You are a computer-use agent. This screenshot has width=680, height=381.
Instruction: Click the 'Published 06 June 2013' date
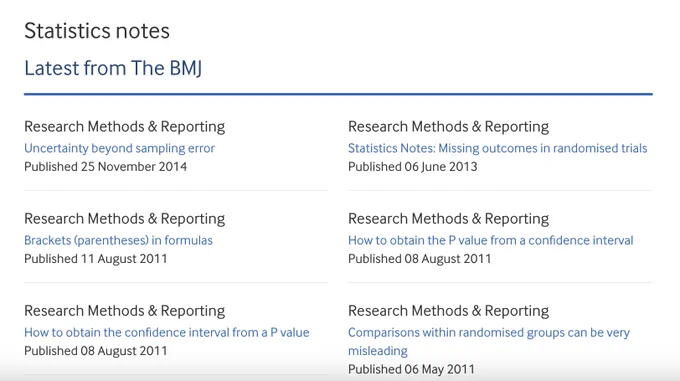tap(412, 167)
